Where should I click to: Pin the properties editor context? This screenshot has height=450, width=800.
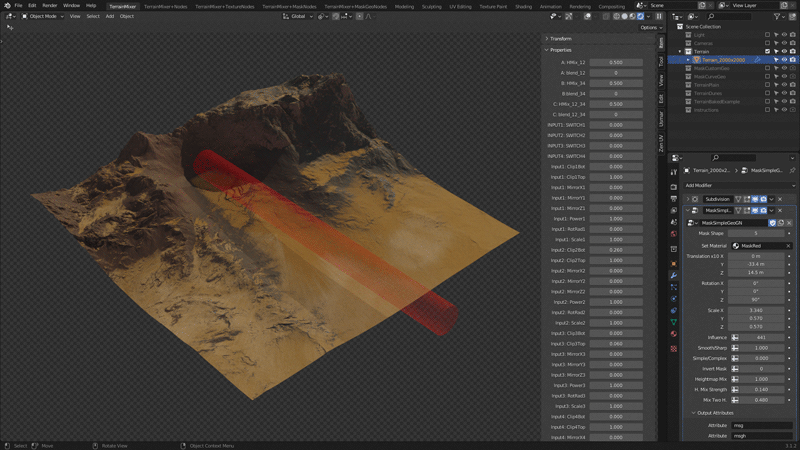coord(792,170)
